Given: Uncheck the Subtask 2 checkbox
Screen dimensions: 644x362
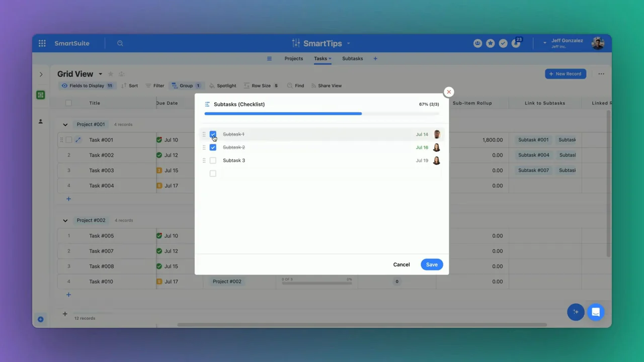Looking at the screenshot, I should click(x=213, y=147).
